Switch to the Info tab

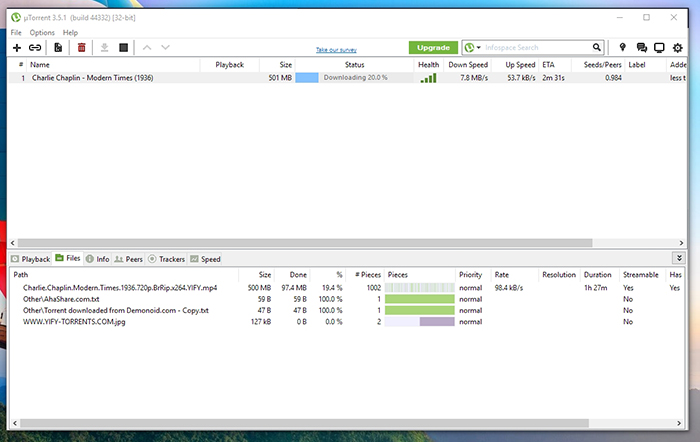pos(97,259)
